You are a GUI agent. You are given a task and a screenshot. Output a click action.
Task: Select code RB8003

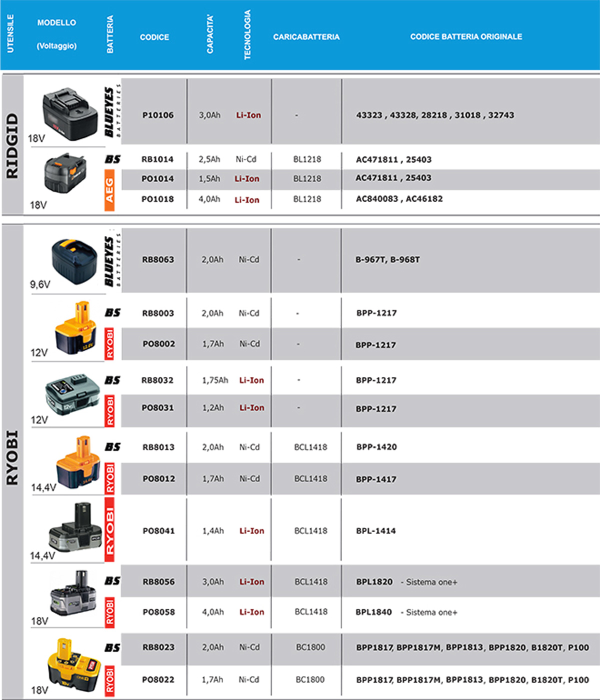click(158, 313)
